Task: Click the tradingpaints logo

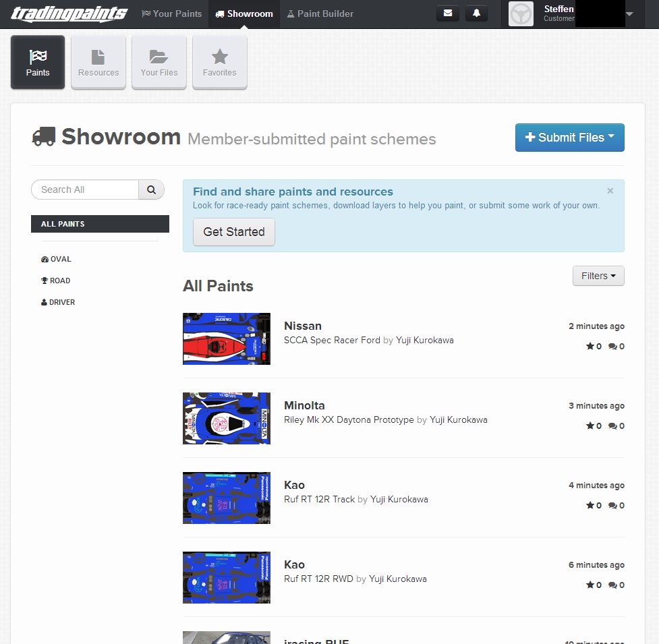Action: (x=69, y=13)
